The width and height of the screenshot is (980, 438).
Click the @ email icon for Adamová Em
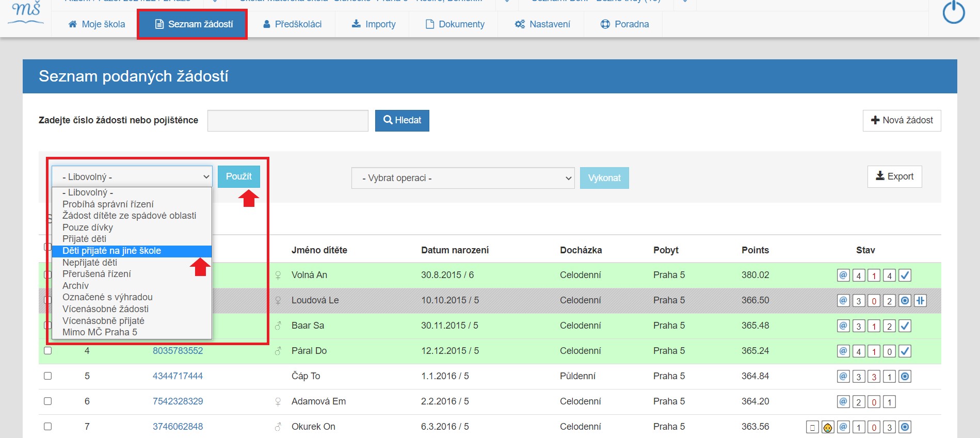843,401
